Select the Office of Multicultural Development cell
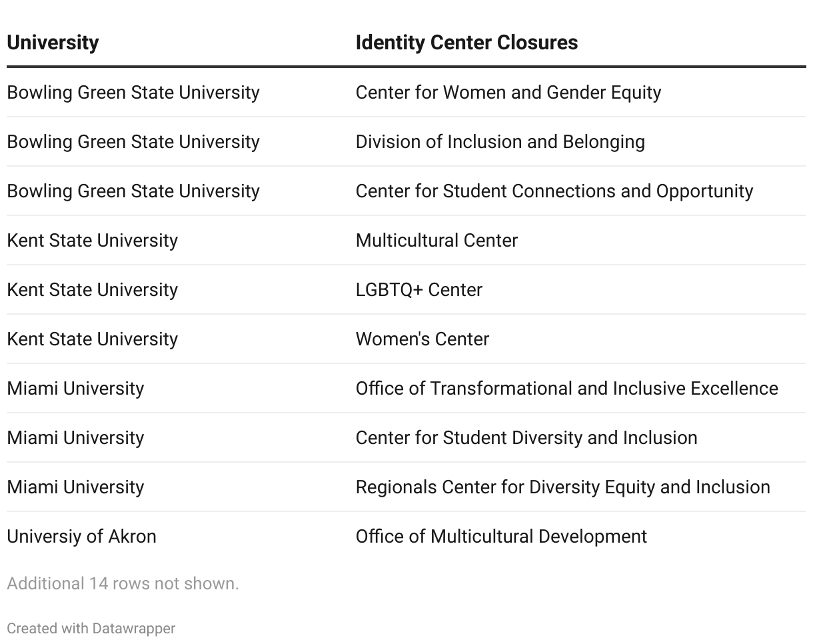 tap(501, 536)
